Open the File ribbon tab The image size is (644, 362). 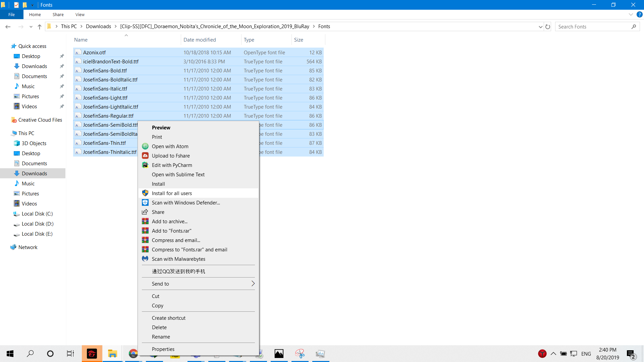(x=12, y=14)
